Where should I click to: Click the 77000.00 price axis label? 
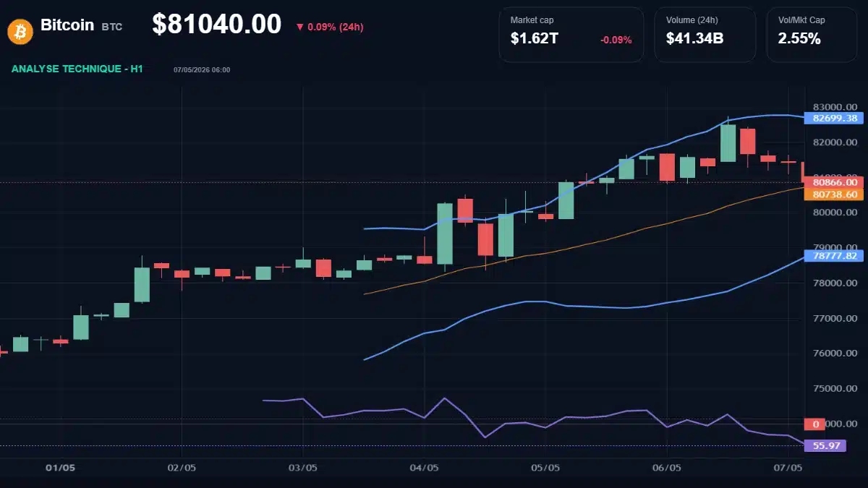[835, 318]
